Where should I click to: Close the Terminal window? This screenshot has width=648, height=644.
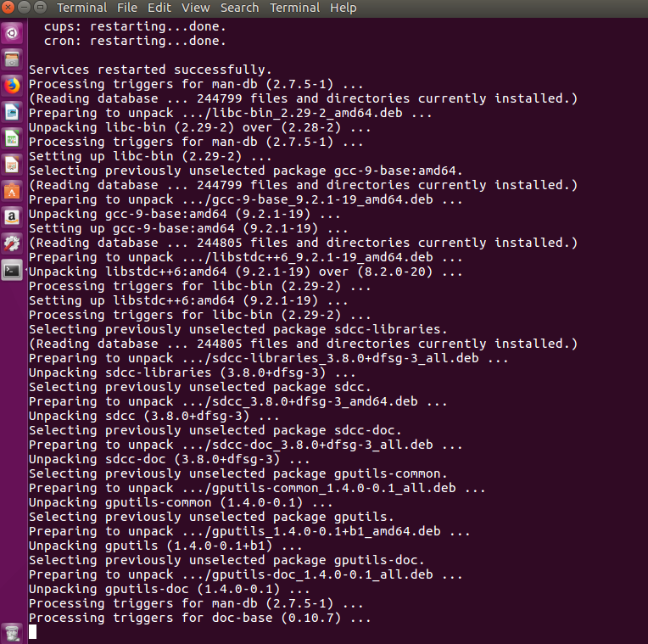coord(8,8)
